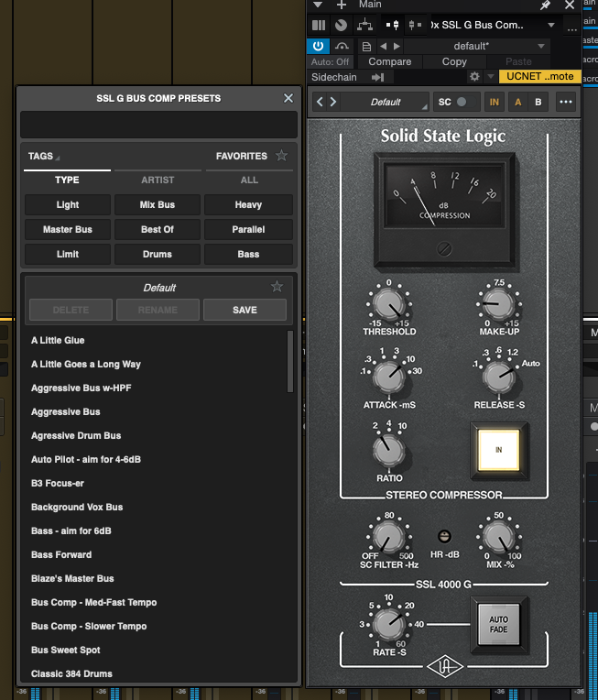Select A Little Glue preset
This screenshot has width=598, height=700.
[58, 340]
